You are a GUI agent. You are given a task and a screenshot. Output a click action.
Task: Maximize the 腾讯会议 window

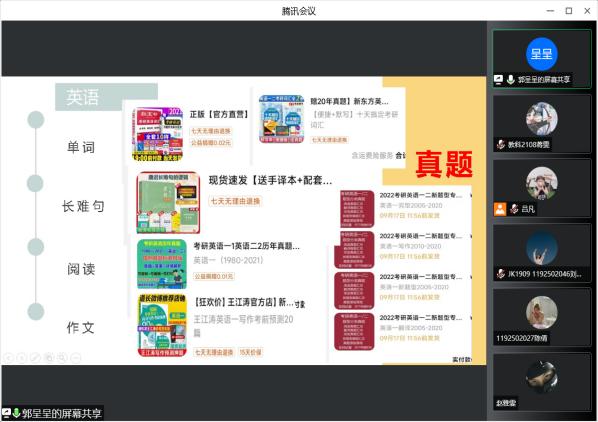(x=569, y=11)
